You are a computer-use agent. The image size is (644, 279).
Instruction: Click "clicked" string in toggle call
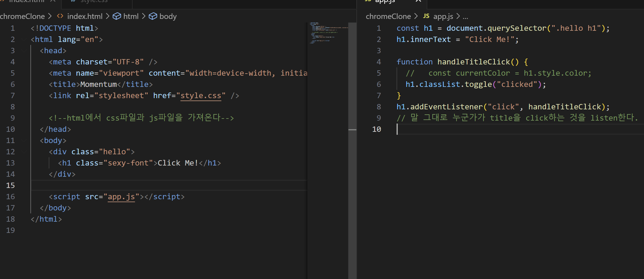[x=517, y=84]
